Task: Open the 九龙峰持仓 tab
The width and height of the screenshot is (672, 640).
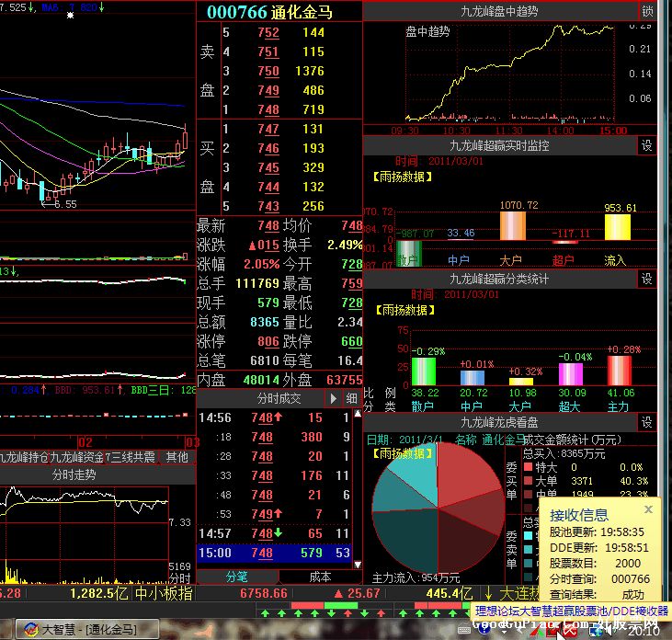Action: pos(25,457)
